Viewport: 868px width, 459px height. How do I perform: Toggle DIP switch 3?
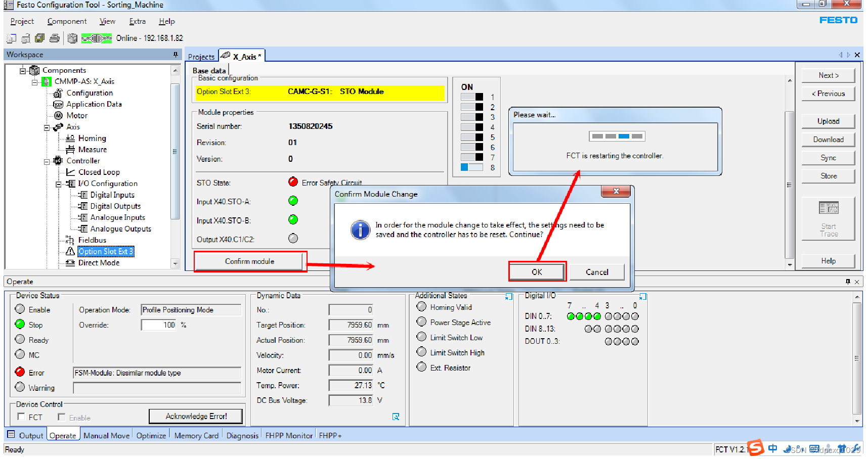click(x=472, y=117)
